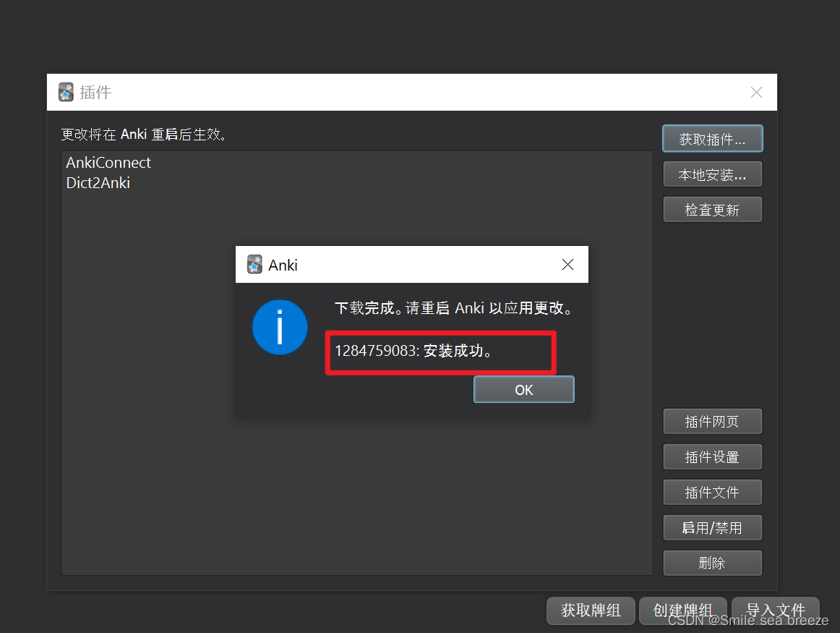Toggle the add-on with 启用/禁用 button
Image resolution: width=840 pixels, height=633 pixels.
712,527
